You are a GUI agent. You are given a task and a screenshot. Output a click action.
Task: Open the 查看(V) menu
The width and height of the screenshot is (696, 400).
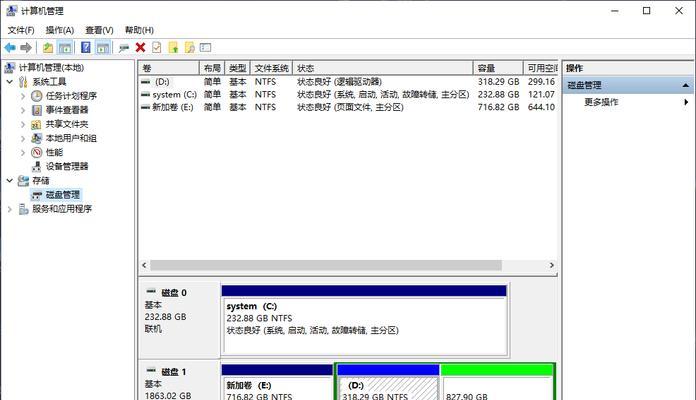[x=99, y=30]
